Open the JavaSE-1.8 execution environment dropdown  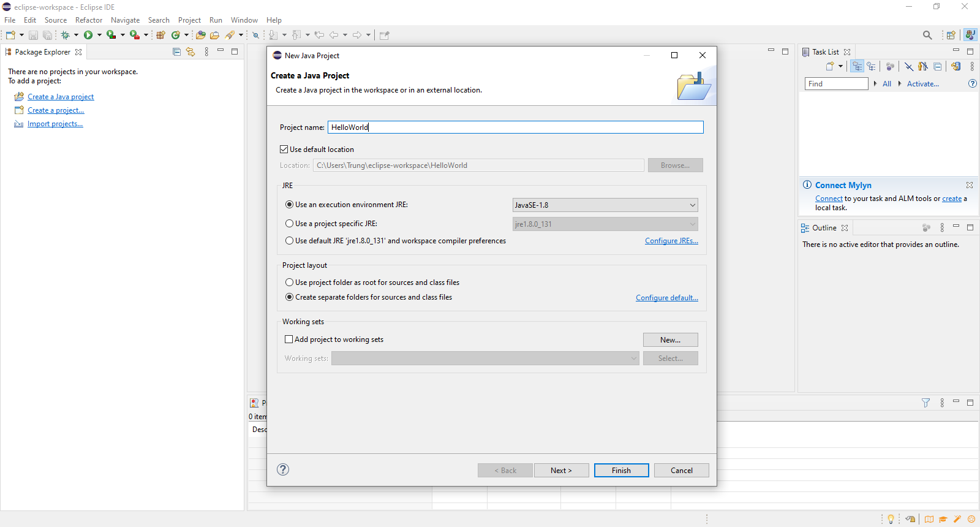click(605, 205)
